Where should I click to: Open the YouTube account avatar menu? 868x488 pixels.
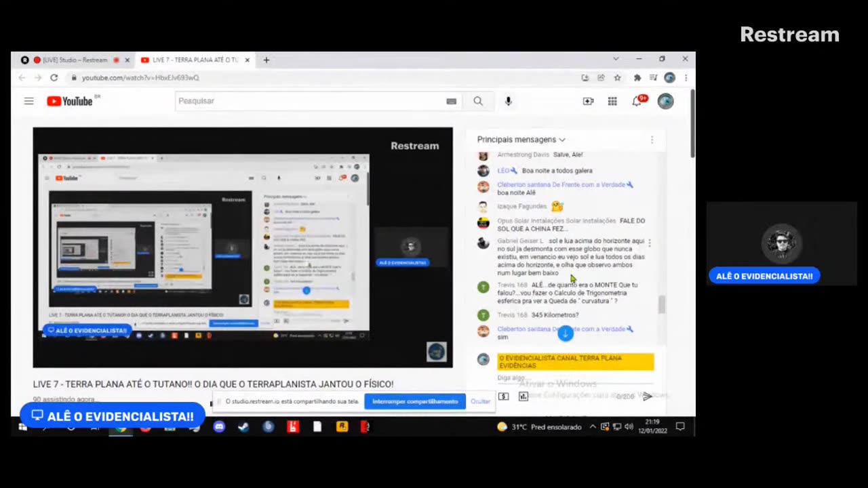tap(665, 101)
